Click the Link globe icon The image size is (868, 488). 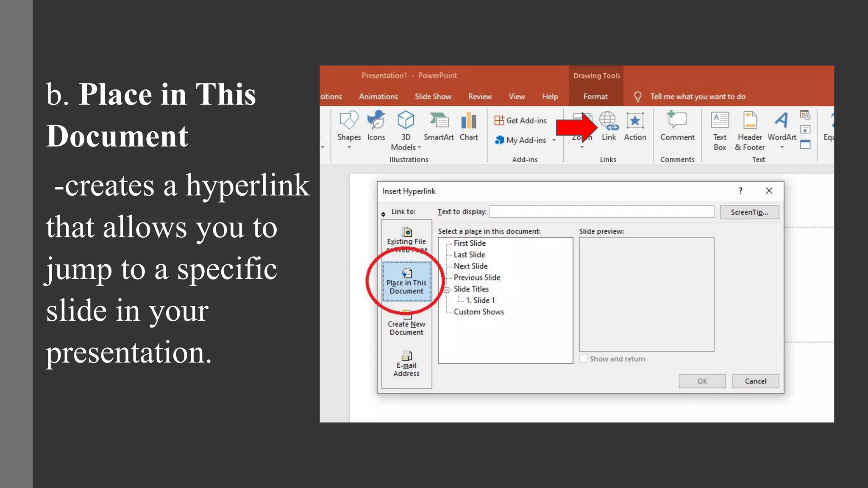(x=609, y=121)
